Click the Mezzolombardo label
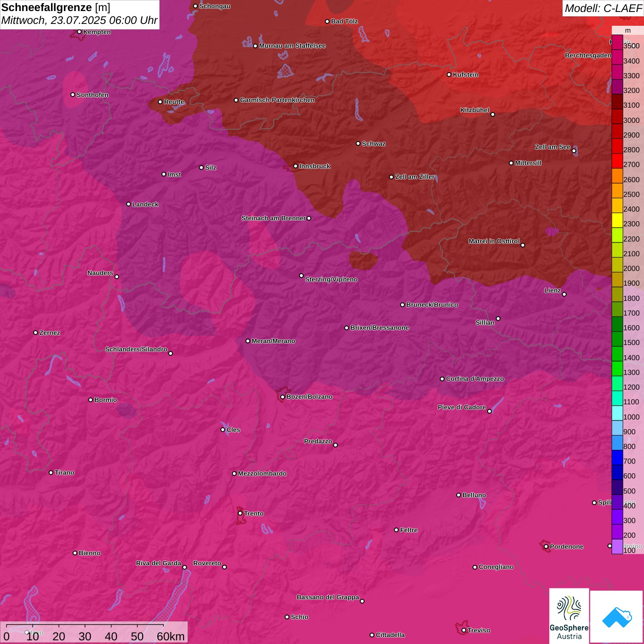 pyautogui.click(x=262, y=473)
